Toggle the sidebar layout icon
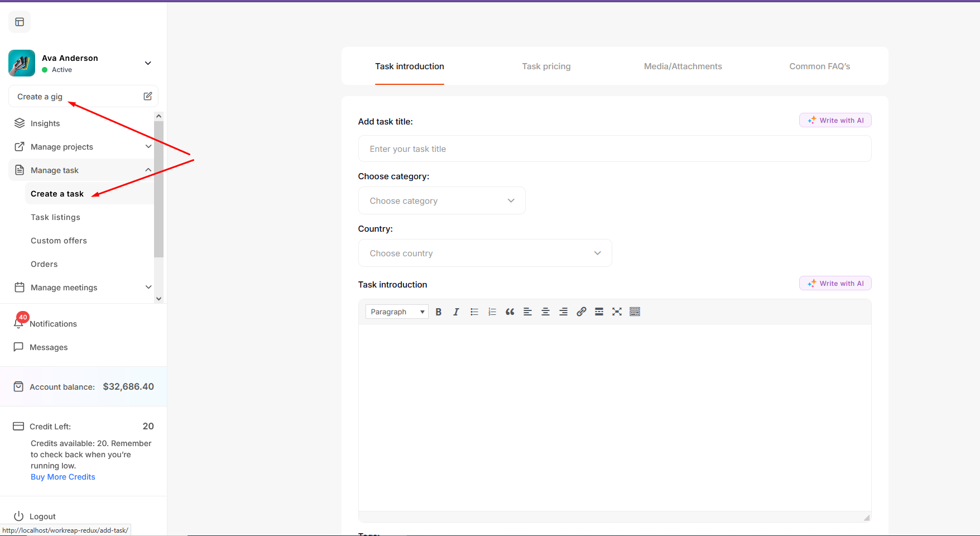 coord(20,22)
